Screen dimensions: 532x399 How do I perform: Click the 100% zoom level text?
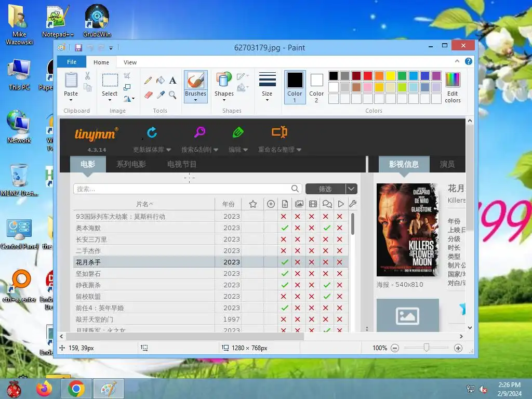tap(380, 348)
